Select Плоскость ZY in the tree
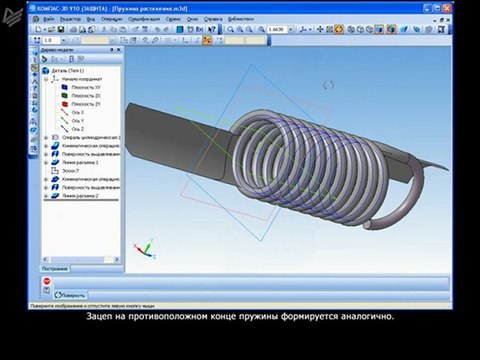480x360 pixels. pos(86,104)
